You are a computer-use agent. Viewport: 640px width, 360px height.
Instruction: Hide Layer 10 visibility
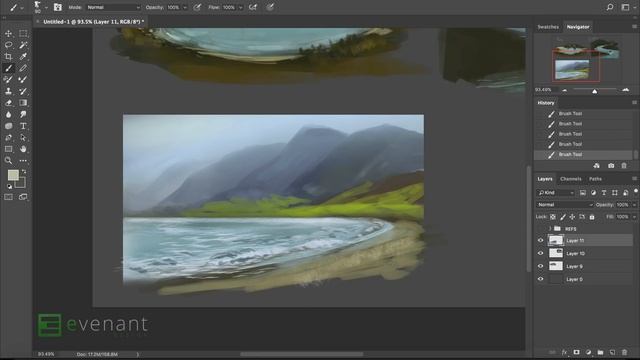click(541, 253)
